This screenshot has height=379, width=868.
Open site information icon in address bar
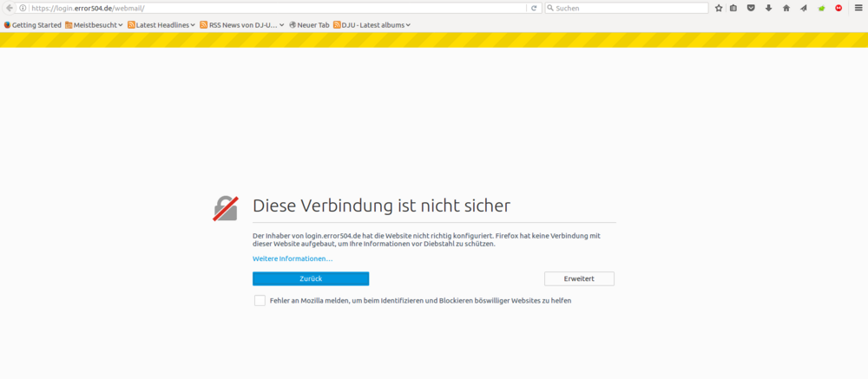coord(23,9)
